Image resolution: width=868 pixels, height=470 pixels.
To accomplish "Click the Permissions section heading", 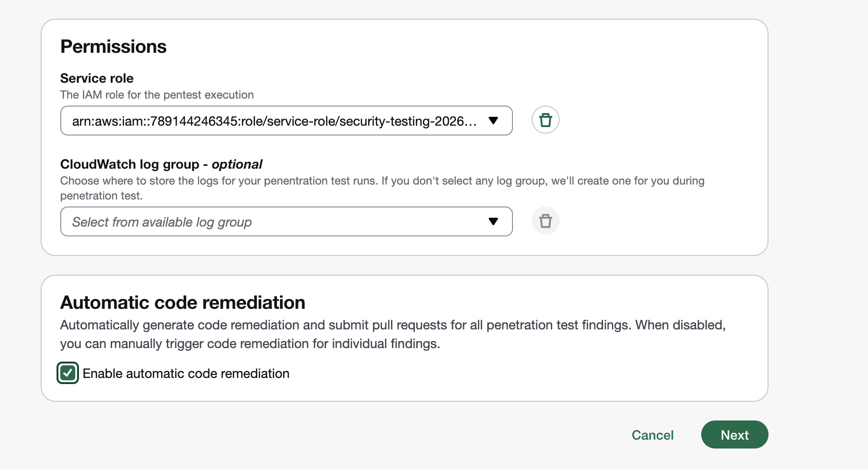I will pos(113,47).
